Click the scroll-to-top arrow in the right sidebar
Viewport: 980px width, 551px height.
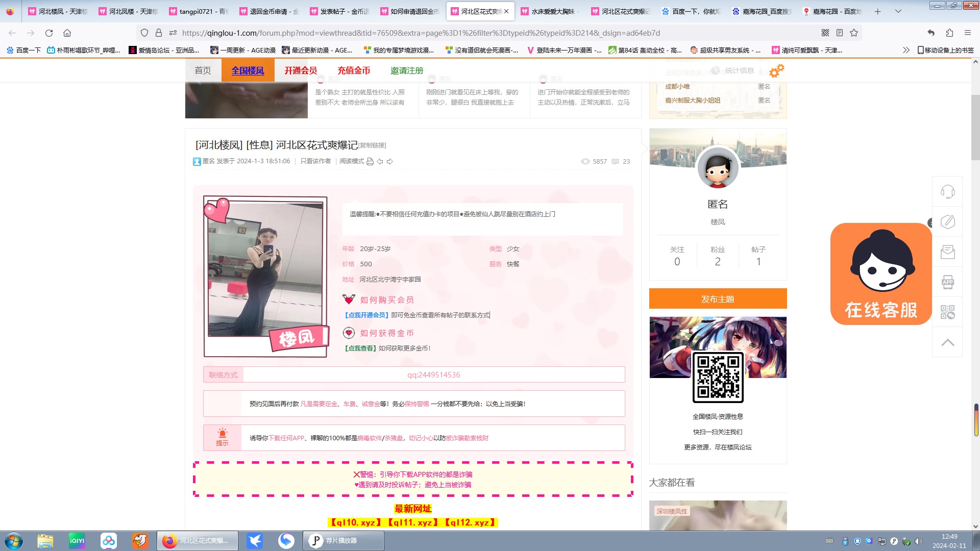coord(947,342)
